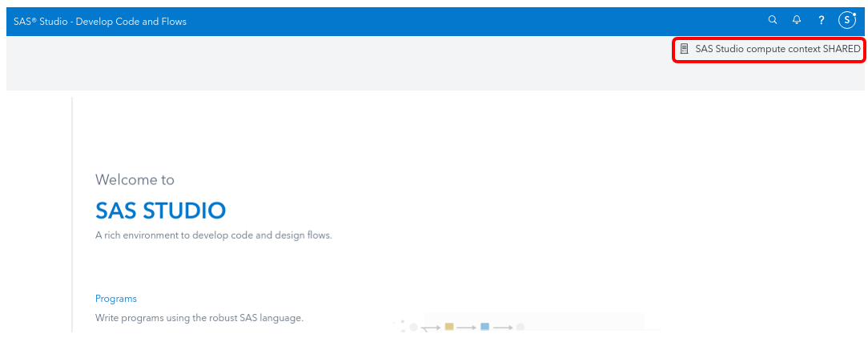Open the user profile avatar S
This screenshot has height=354, width=868.
point(847,21)
